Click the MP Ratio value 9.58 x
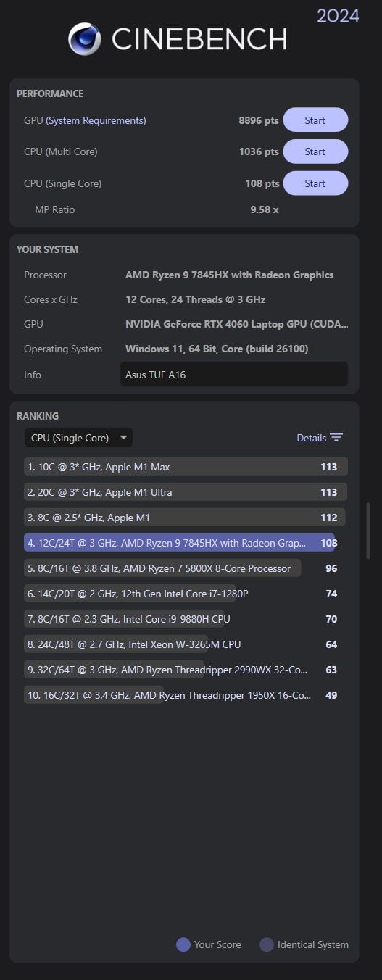 click(265, 209)
